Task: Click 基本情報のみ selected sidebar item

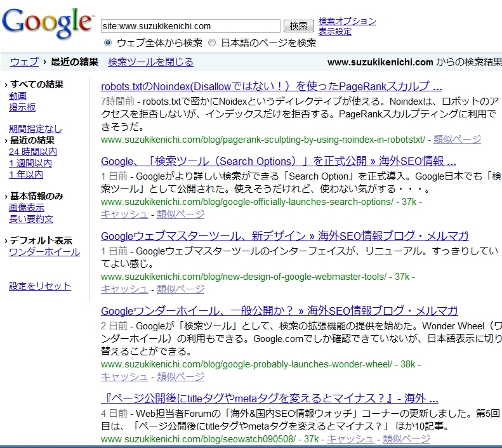Action: pyautogui.click(x=37, y=196)
